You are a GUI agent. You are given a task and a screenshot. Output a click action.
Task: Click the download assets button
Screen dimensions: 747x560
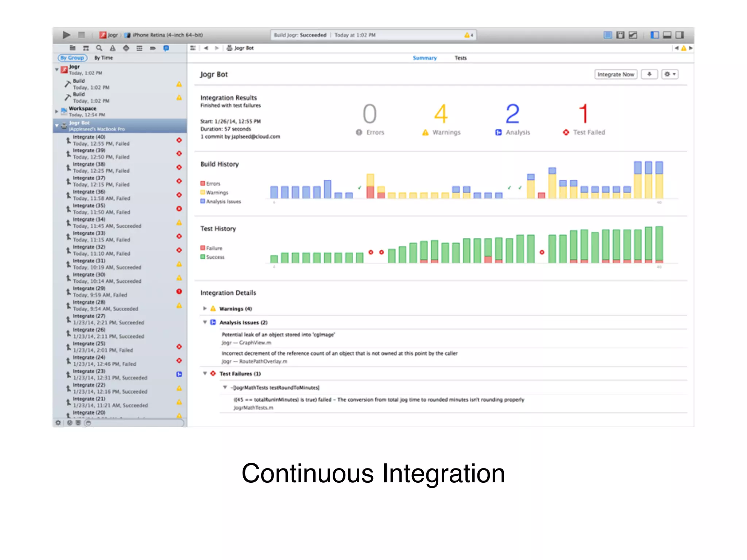(649, 74)
